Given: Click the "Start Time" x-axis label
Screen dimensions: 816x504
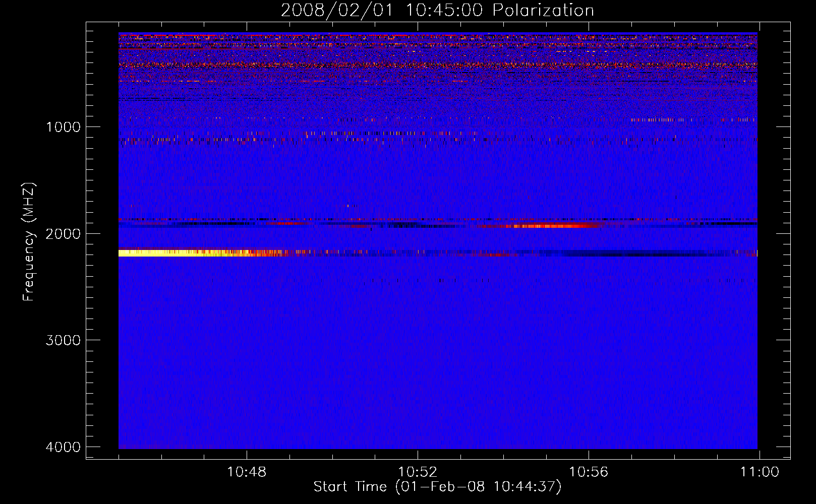Looking at the screenshot, I should pos(437,487).
